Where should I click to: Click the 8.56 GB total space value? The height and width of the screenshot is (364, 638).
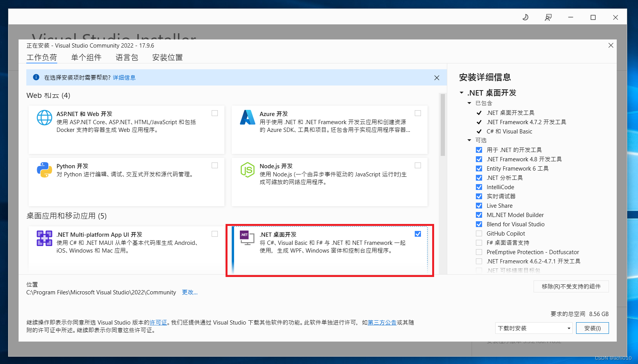coord(599,314)
